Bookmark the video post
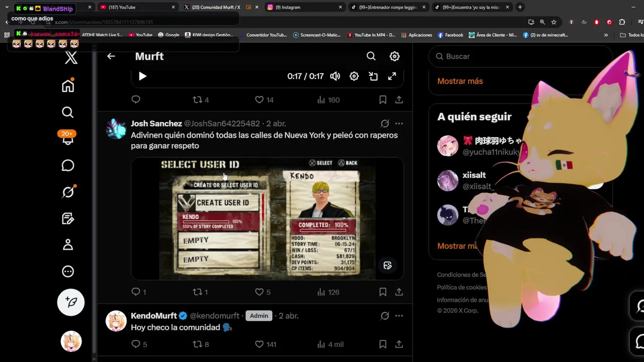Viewport: 644px width, 362px height. [x=383, y=100]
